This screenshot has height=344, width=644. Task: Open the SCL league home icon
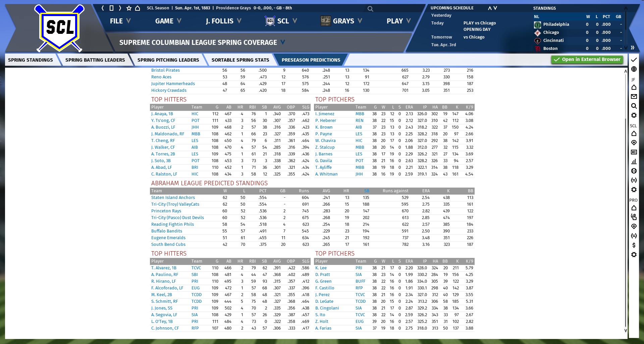pos(634,134)
